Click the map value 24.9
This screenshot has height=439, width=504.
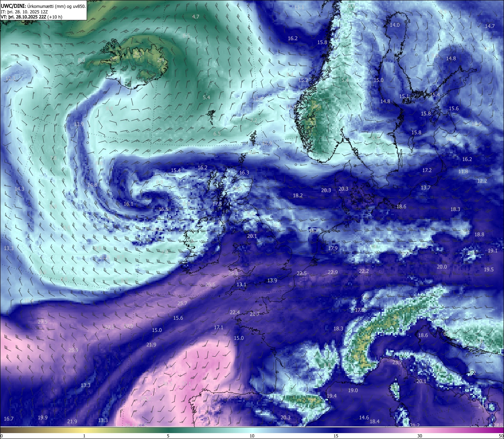tap(483, 406)
